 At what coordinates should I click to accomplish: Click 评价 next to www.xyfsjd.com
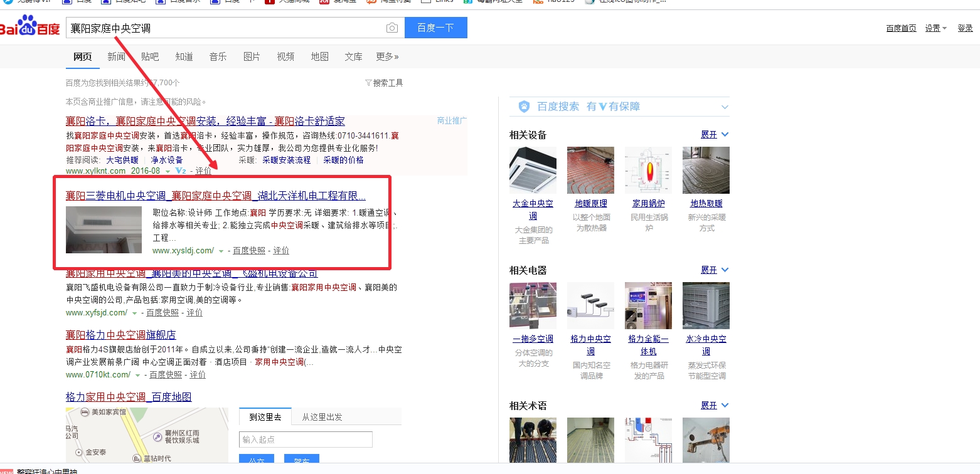(194, 313)
